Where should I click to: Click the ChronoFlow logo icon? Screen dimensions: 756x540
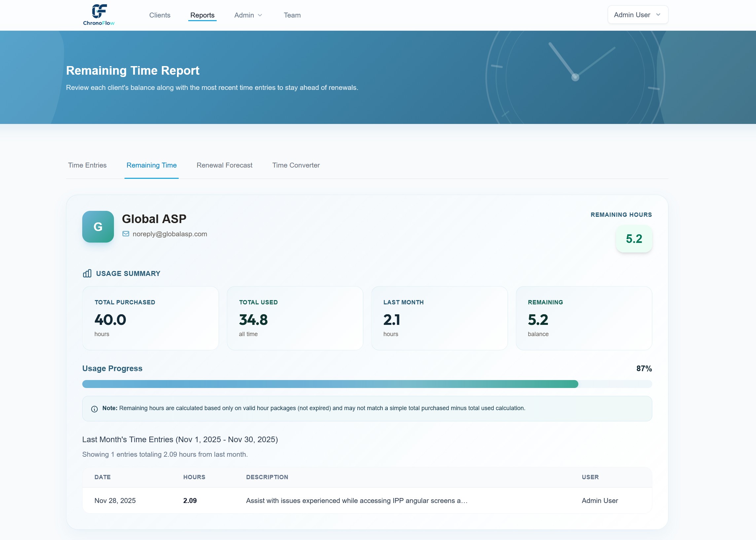[99, 11]
